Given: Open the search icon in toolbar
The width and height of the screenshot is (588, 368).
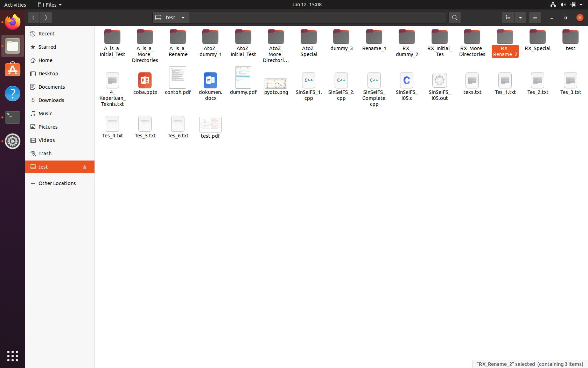Looking at the screenshot, I should (454, 18).
